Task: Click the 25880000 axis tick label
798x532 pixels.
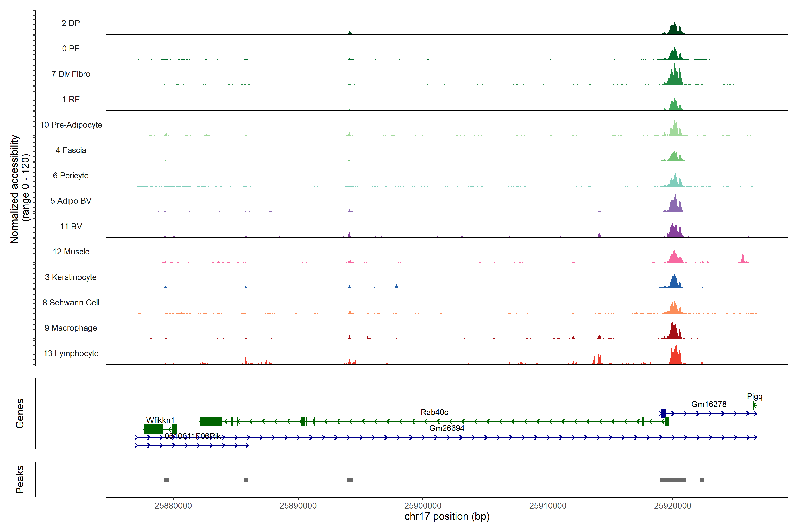Action: pos(173,506)
